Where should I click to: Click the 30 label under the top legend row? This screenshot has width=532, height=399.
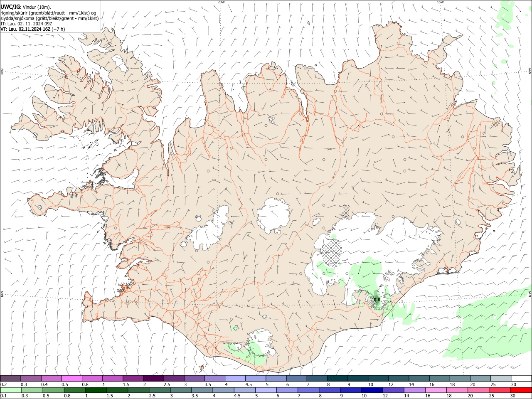tap(513, 384)
